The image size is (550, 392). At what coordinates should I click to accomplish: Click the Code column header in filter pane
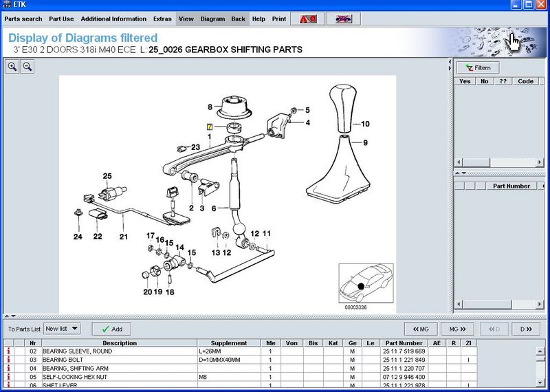point(525,81)
